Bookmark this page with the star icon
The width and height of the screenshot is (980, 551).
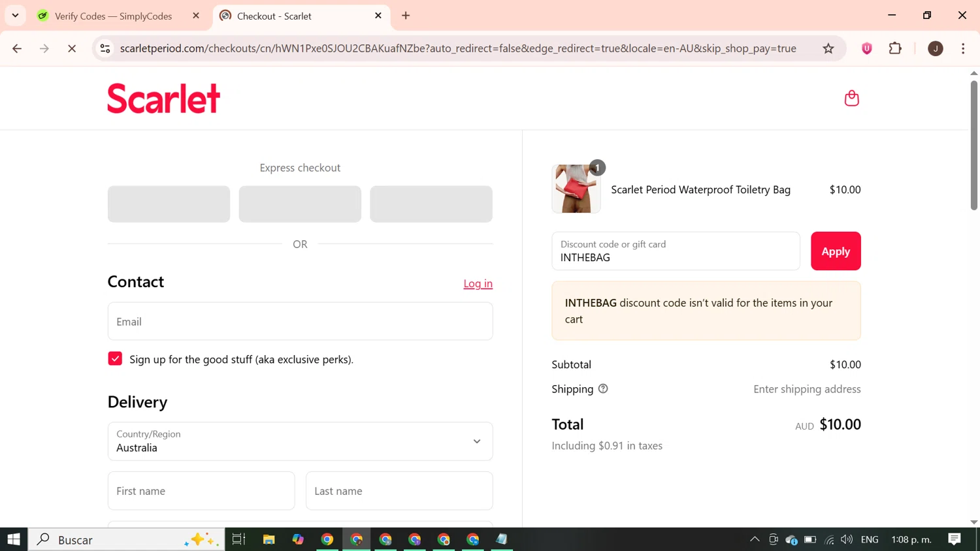point(828,48)
